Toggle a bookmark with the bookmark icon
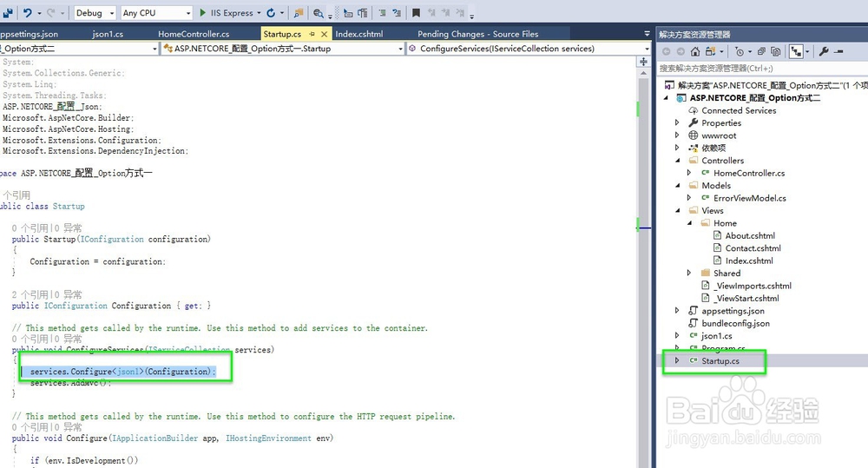Screen dimensions: 868x468 416,13
